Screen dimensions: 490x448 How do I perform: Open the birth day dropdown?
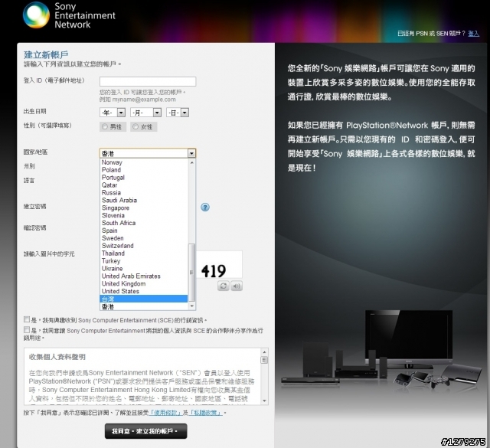[x=178, y=113]
